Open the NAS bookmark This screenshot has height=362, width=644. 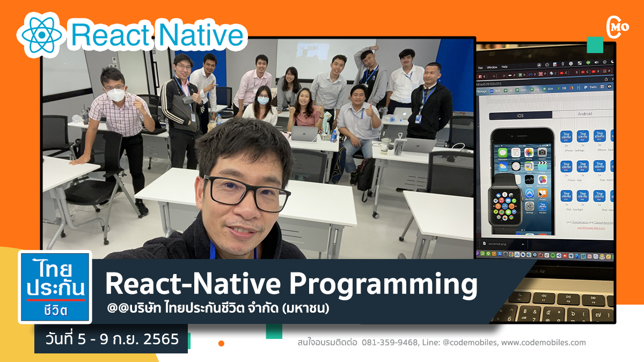pyautogui.click(x=495, y=91)
